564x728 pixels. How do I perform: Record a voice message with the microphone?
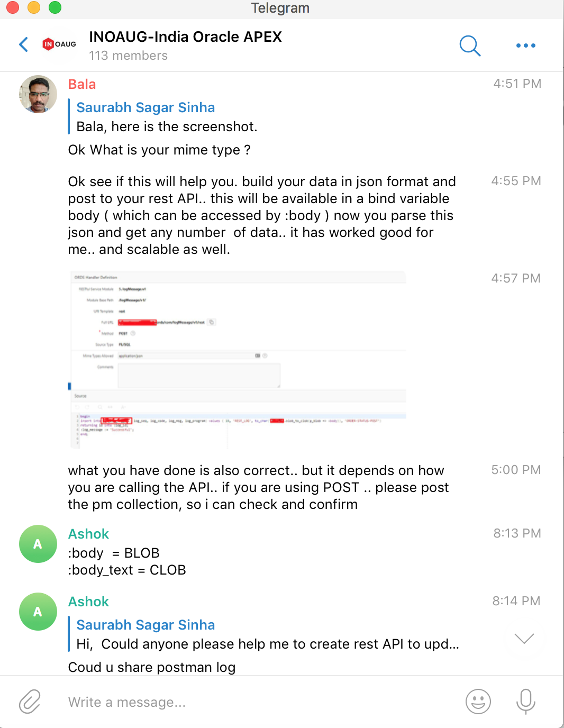pyautogui.click(x=525, y=702)
